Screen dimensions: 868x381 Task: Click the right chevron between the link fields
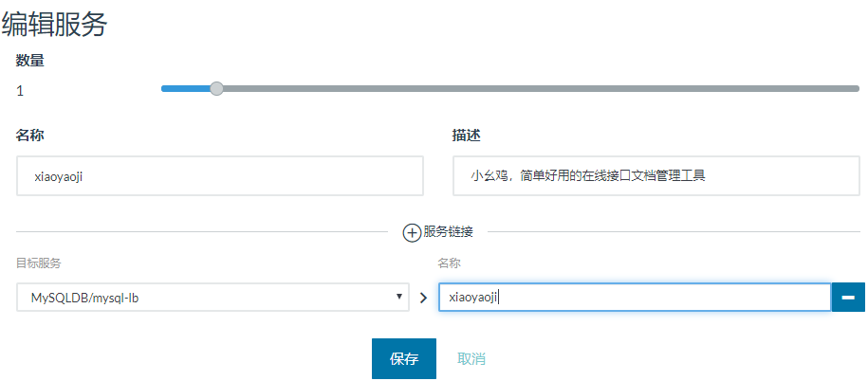point(423,298)
